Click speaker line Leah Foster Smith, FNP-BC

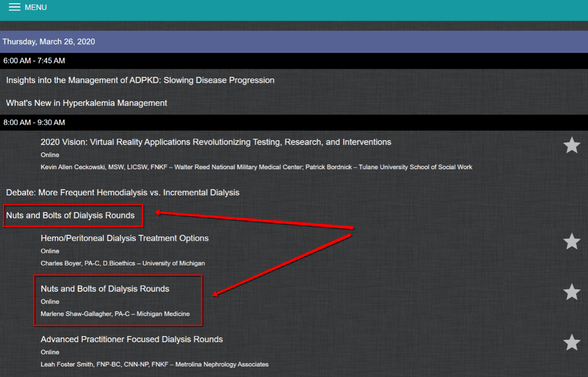coord(155,364)
